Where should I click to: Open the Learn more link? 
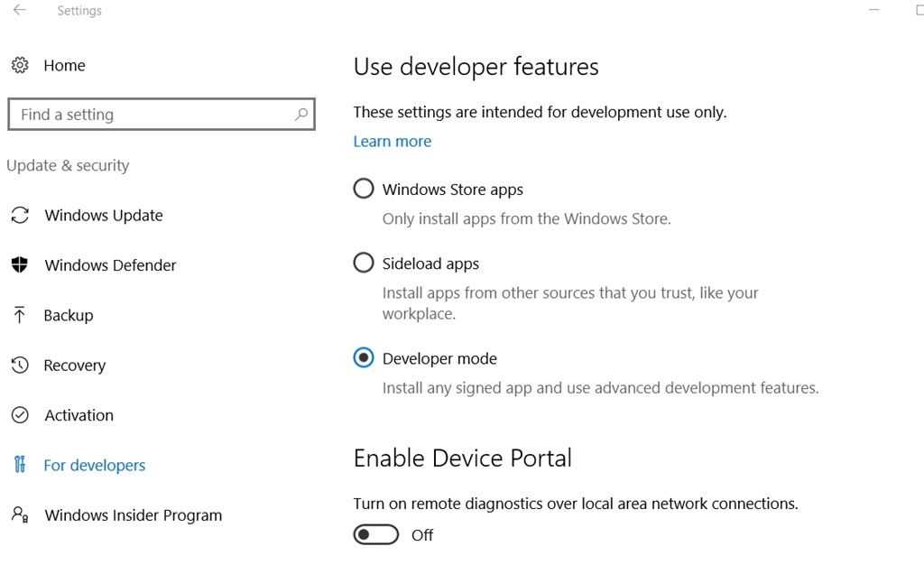click(x=393, y=142)
